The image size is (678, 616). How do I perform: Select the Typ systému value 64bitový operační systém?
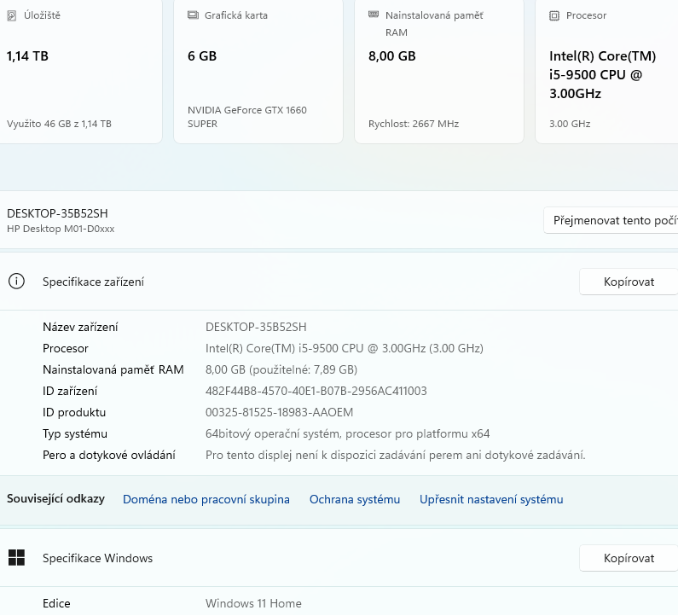348,433
